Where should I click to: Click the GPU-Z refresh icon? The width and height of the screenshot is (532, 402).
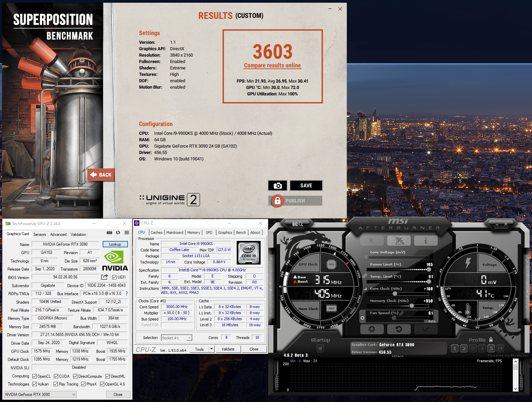tap(118, 233)
